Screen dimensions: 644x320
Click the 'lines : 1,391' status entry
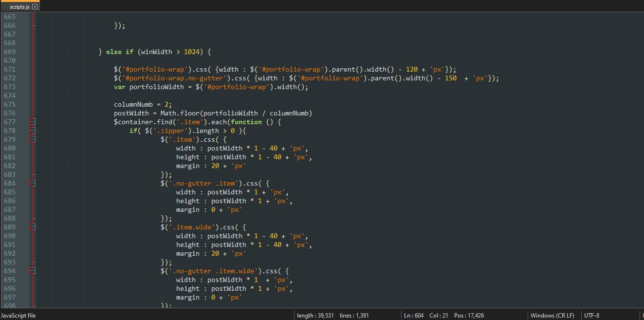(355, 315)
